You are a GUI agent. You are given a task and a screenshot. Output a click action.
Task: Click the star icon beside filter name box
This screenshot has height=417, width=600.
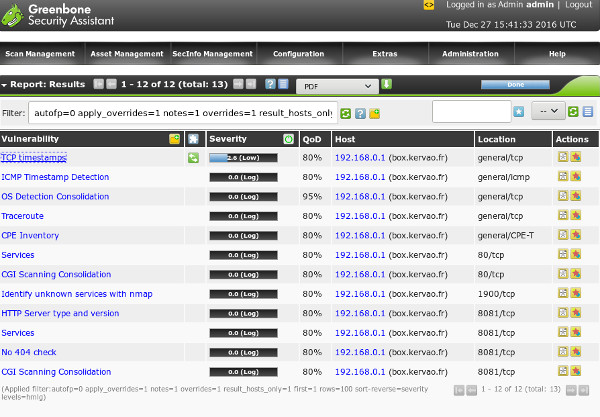(x=519, y=112)
